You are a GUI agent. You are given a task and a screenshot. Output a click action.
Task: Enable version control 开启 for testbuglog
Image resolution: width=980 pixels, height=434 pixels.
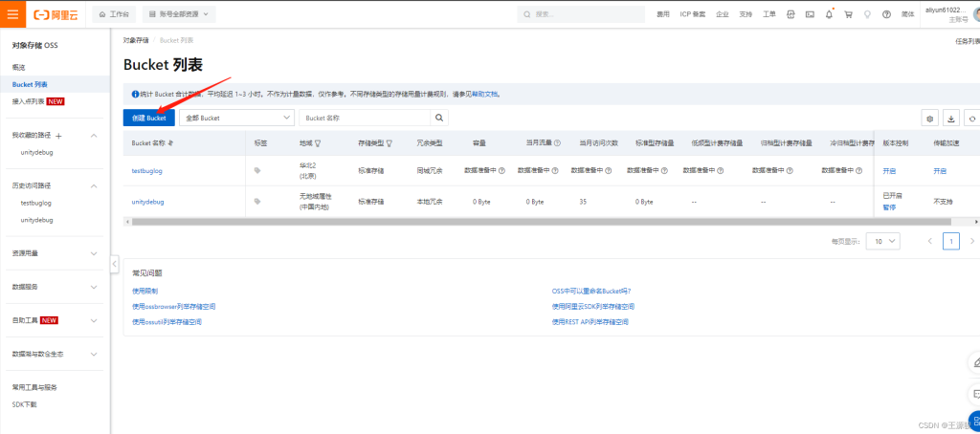coord(889,171)
